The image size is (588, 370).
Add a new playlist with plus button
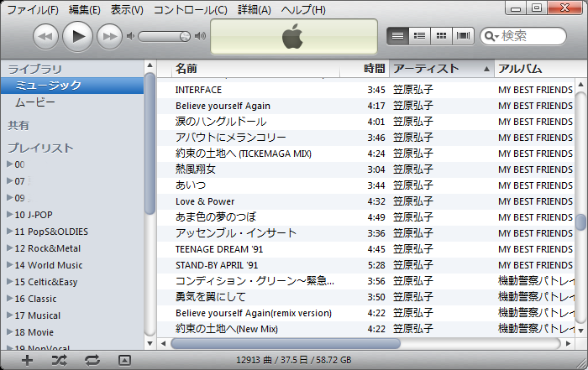point(27,360)
